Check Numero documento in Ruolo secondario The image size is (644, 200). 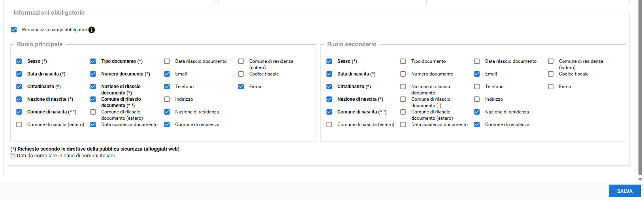(x=403, y=74)
